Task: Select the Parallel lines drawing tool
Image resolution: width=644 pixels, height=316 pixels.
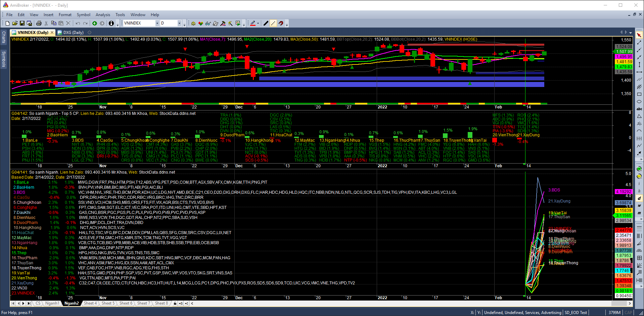Action: pos(639,79)
